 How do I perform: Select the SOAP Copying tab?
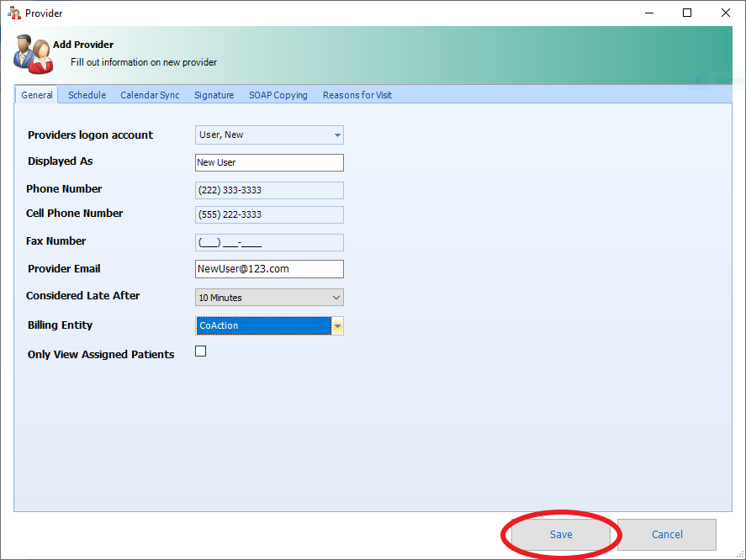pos(278,95)
